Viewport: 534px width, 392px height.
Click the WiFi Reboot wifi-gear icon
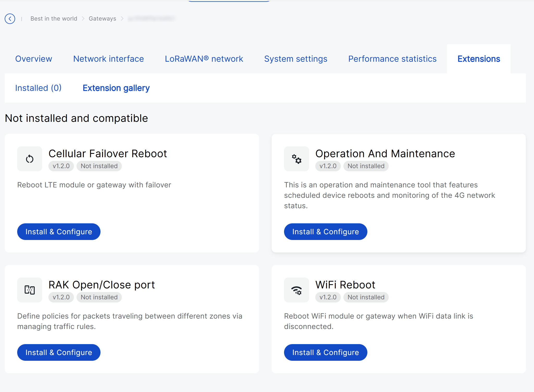(x=297, y=290)
